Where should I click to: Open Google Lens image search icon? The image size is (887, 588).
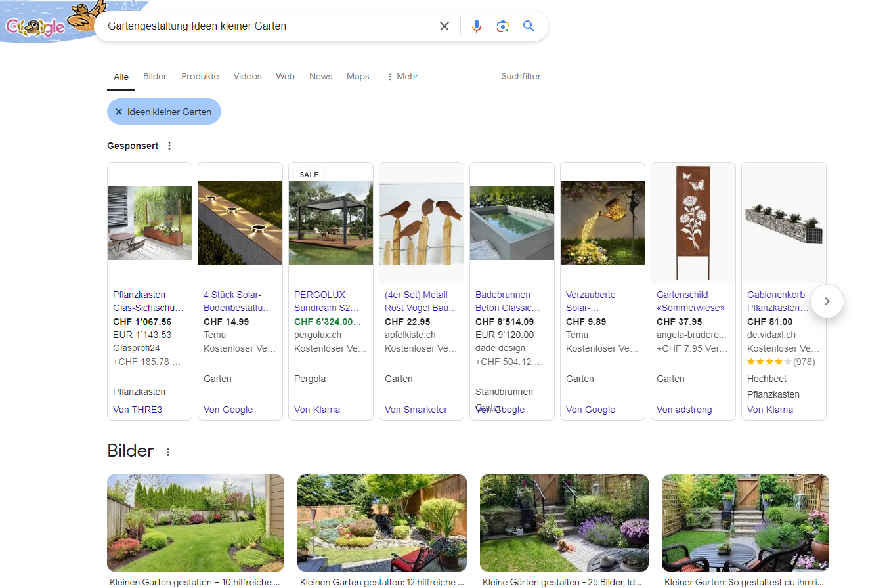click(x=503, y=26)
